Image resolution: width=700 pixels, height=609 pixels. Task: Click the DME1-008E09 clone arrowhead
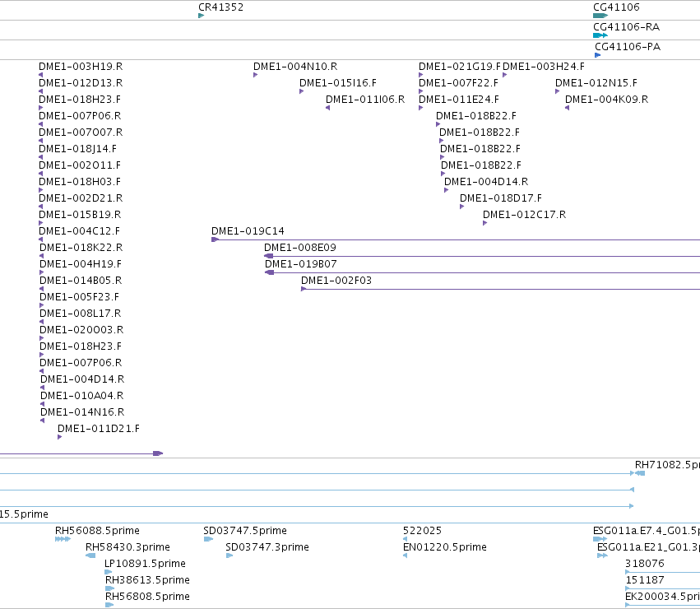click(x=268, y=256)
